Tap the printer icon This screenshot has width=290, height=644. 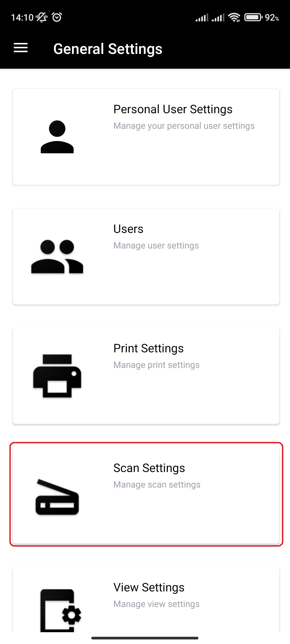click(x=57, y=376)
